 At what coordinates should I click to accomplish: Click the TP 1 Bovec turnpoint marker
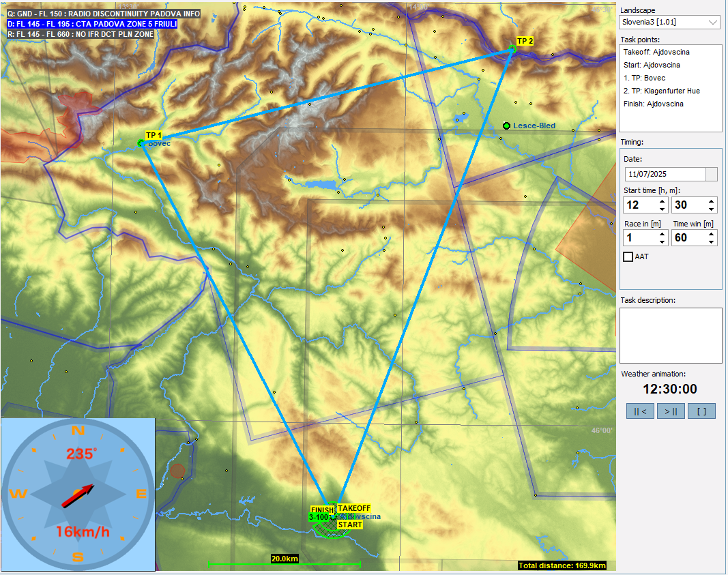(x=141, y=143)
